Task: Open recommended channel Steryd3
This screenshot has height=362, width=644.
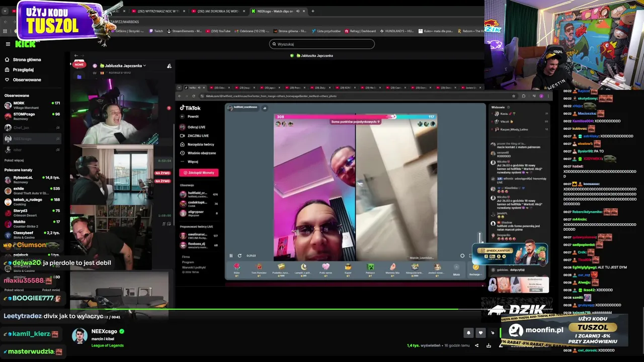Action: 31,213
